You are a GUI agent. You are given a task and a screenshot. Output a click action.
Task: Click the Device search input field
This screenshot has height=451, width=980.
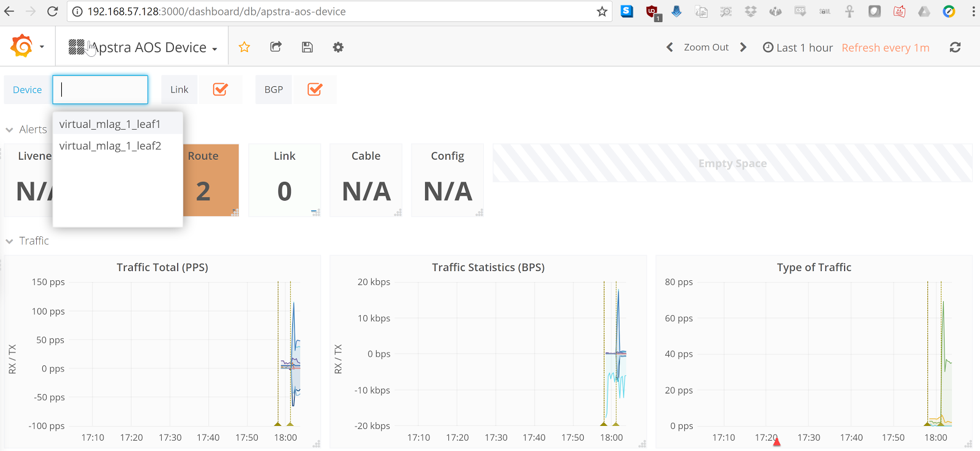(100, 89)
